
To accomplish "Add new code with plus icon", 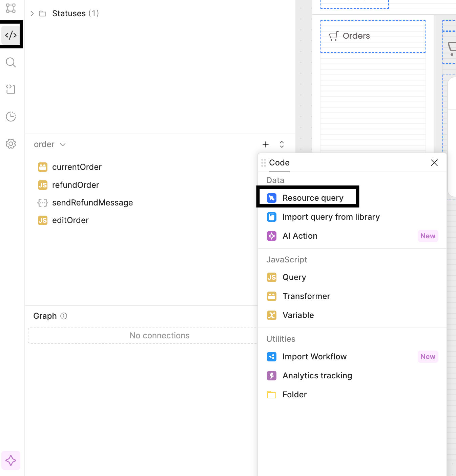I will 266,144.
